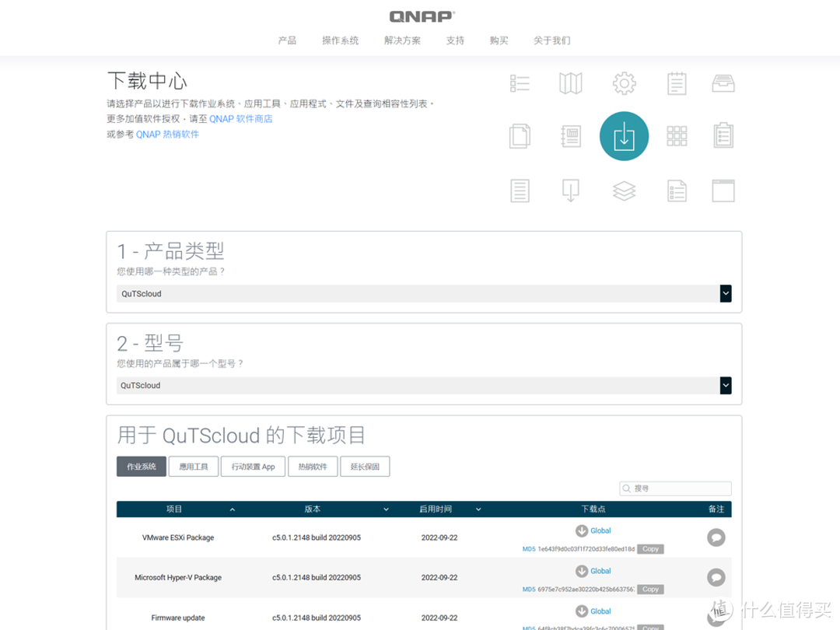Click the Microsoft Hyper-V Package name cell
Viewport: 840px width, 630px height.
click(178, 577)
